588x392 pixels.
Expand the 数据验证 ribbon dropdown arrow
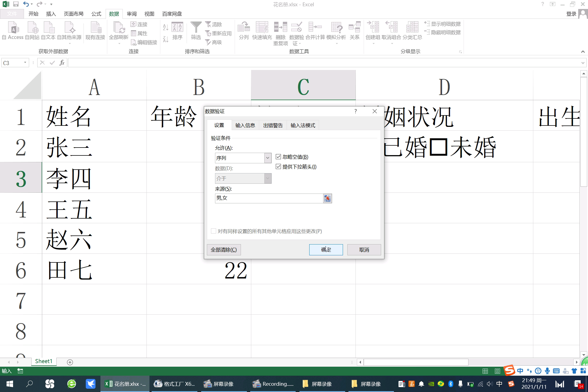coord(300,44)
